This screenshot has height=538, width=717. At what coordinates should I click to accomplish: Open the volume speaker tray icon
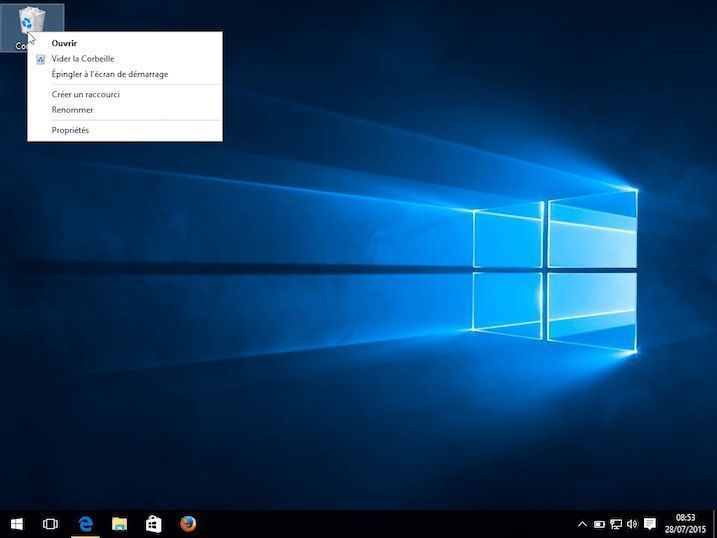[632, 524]
